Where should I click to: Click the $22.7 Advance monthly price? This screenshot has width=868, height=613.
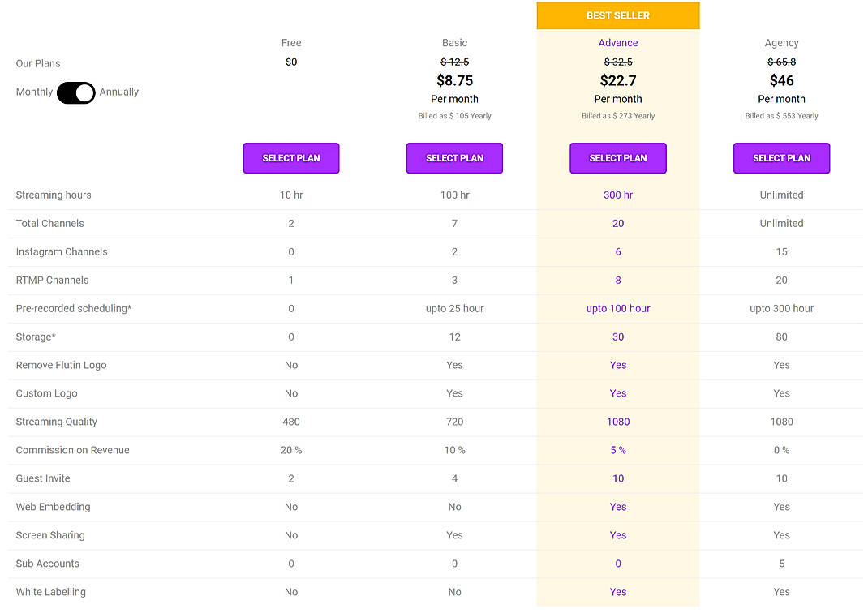617,80
